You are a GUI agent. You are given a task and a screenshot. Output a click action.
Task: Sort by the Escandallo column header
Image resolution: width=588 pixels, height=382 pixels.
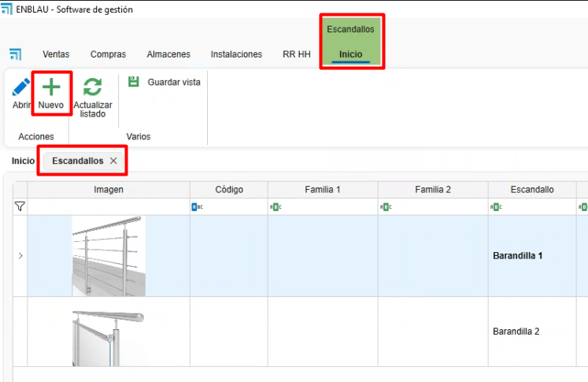[532, 190]
